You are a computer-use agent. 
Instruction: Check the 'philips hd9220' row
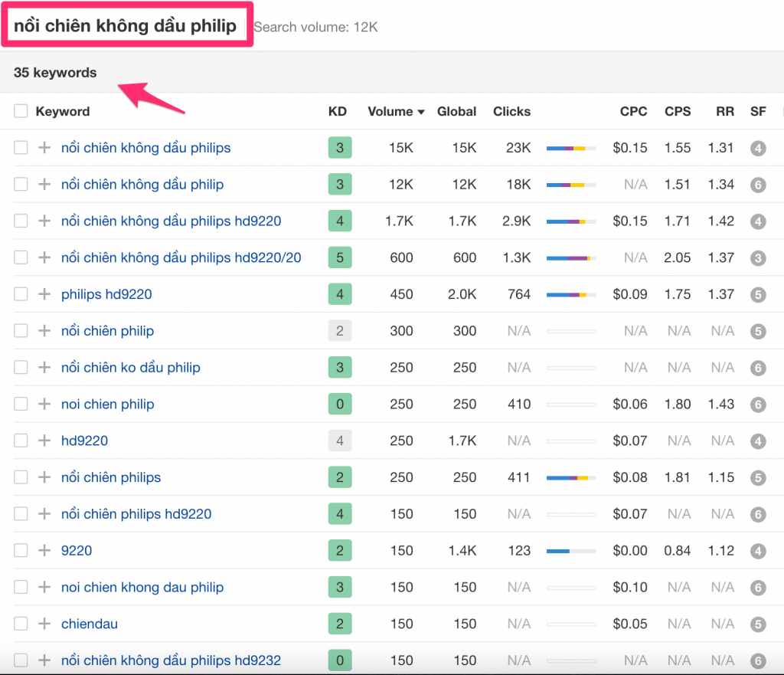[21, 293]
